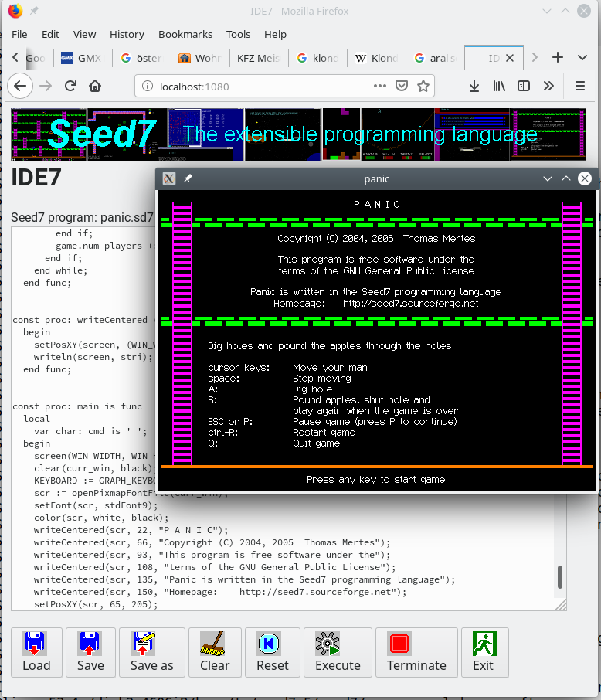Open the View menu
The image size is (601, 700).
pos(84,34)
